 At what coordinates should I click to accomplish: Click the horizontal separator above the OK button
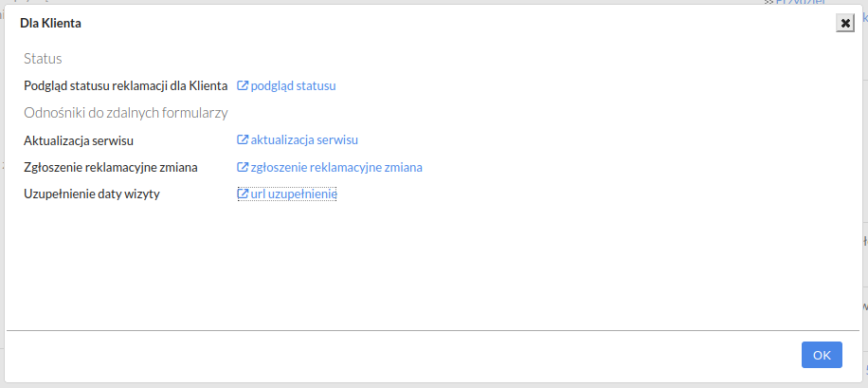tap(433, 331)
